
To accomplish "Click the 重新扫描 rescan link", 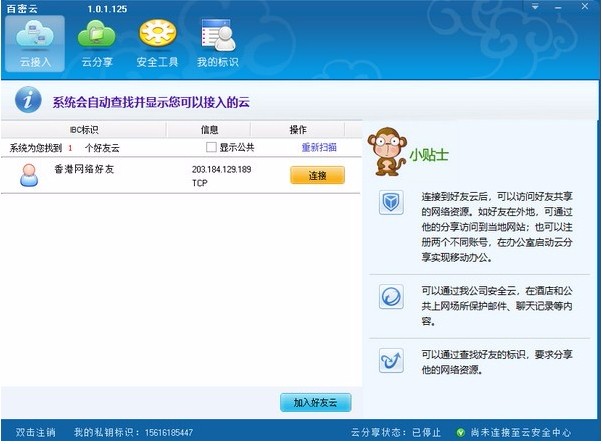I will [x=319, y=147].
